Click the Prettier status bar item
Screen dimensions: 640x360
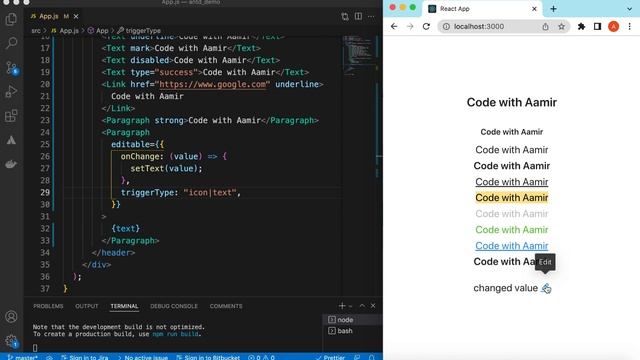pos(331,357)
